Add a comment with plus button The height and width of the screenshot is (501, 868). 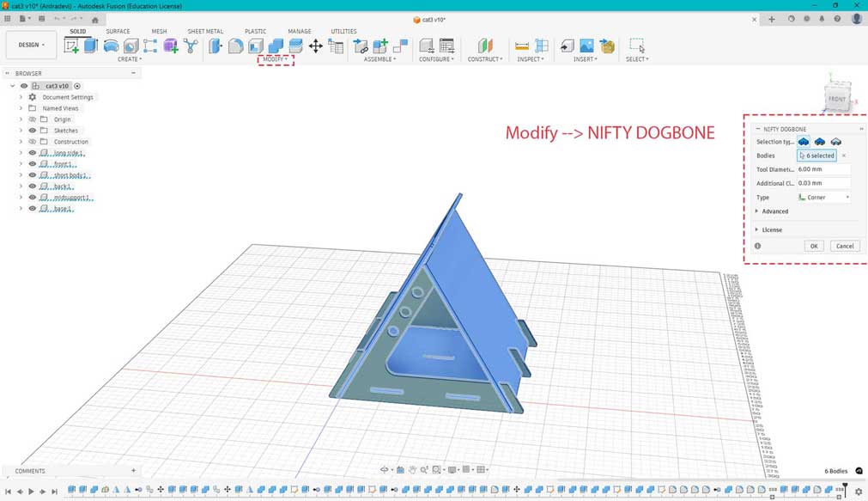click(133, 471)
